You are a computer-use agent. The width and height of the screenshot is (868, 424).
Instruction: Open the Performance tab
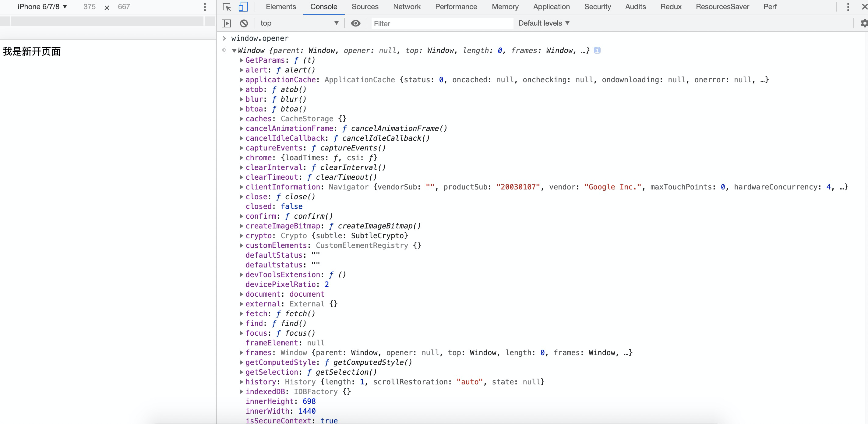456,7
